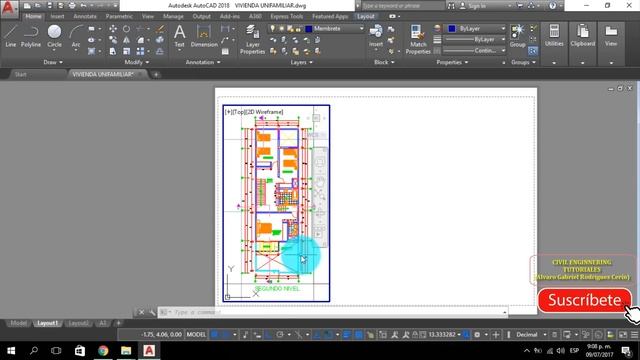640x360 pixels.
Task: Click Sign In button
Action: coord(477,6)
